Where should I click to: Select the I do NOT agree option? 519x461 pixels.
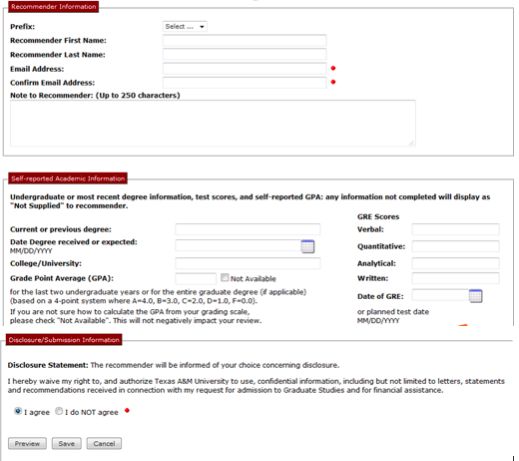point(59,411)
